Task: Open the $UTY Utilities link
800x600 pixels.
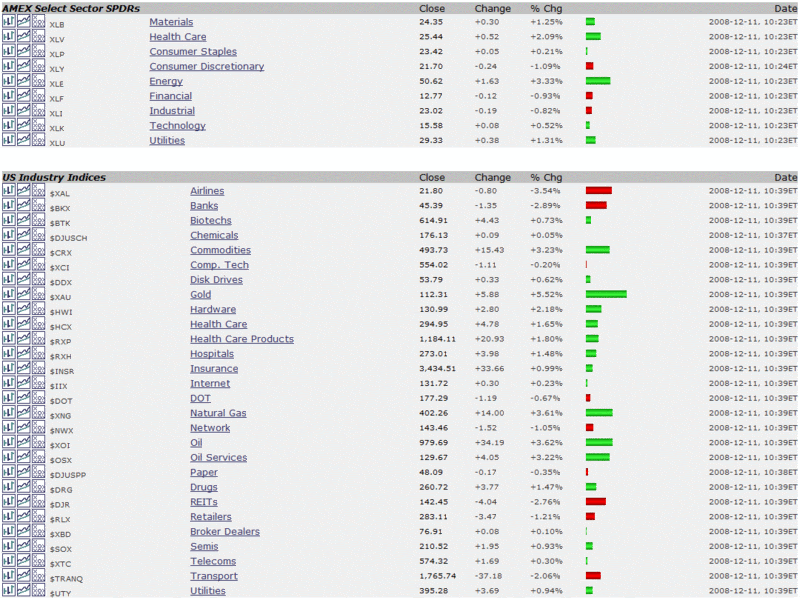Action: [208, 590]
